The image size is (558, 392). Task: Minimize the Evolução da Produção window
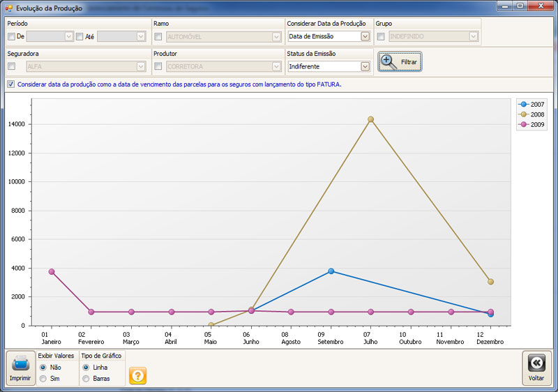pyautogui.click(x=504, y=6)
